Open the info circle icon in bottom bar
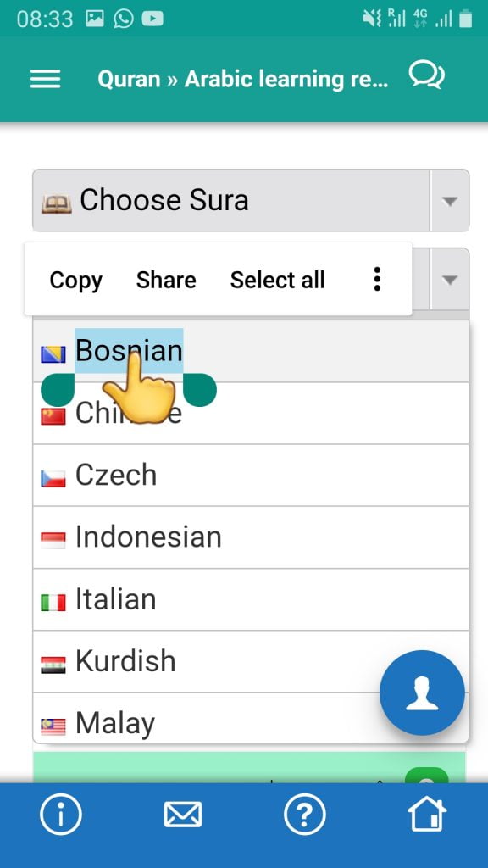Viewport: 488px width, 868px height. point(61,815)
